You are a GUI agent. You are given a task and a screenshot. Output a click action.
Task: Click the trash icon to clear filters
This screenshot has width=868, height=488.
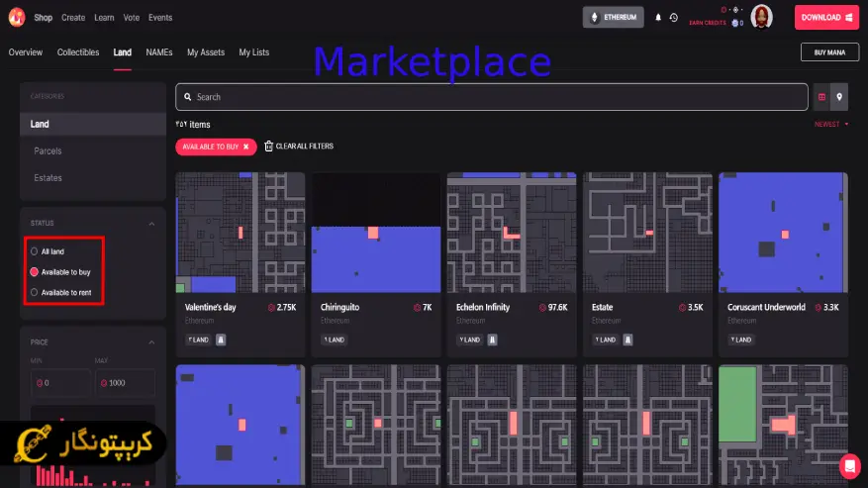268,146
